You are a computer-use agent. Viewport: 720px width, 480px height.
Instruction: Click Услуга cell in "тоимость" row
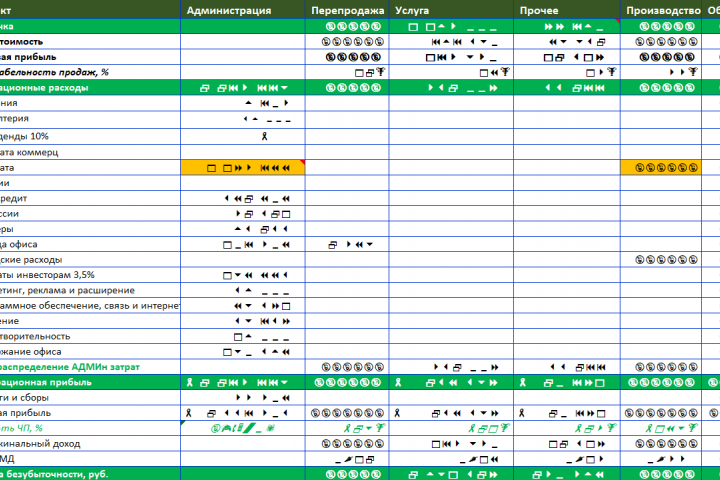tap(451, 42)
